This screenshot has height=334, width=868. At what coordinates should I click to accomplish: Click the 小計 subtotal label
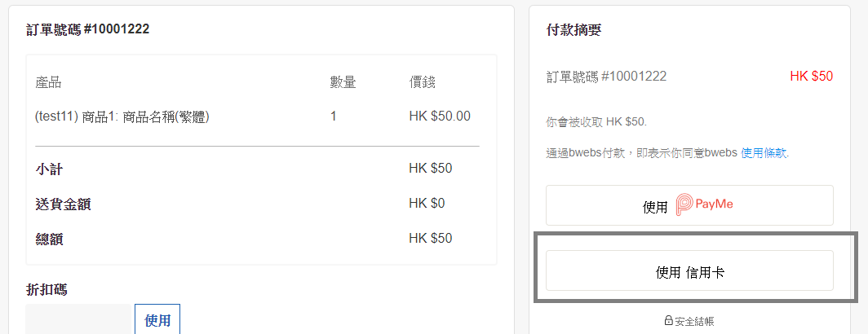point(49,169)
